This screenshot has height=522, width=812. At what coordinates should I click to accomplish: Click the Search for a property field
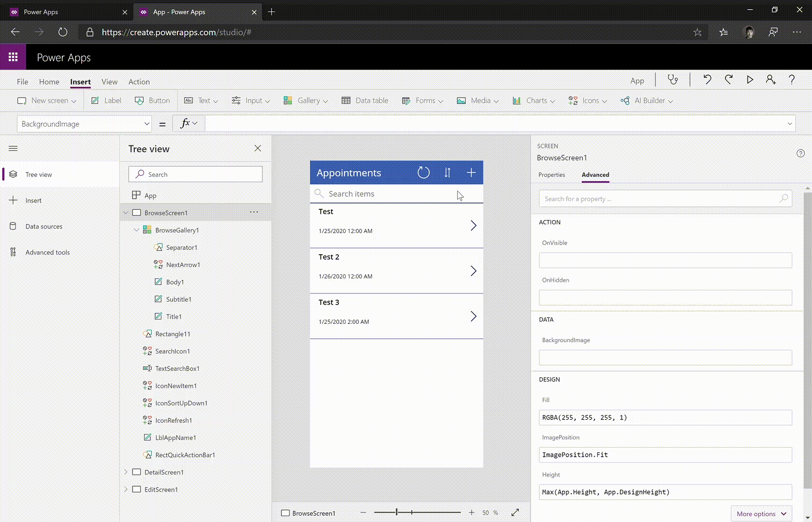pyautogui.click(x=666, y=199)
